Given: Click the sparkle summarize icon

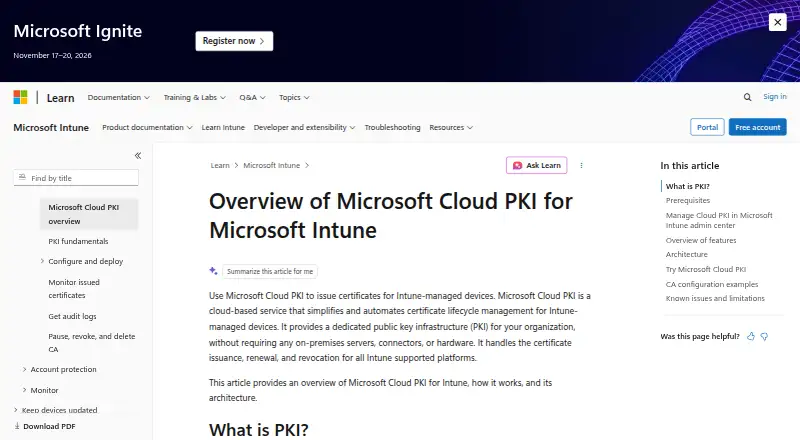Looking at the screenshot, I should click(x=213, y=271).
